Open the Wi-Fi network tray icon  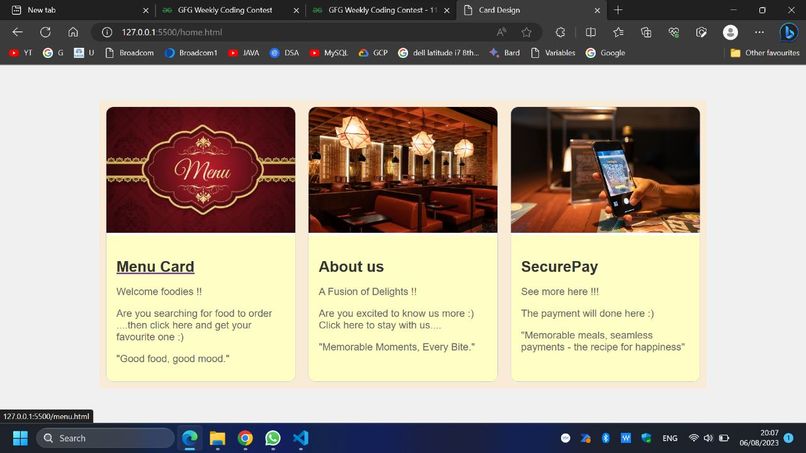693,438
